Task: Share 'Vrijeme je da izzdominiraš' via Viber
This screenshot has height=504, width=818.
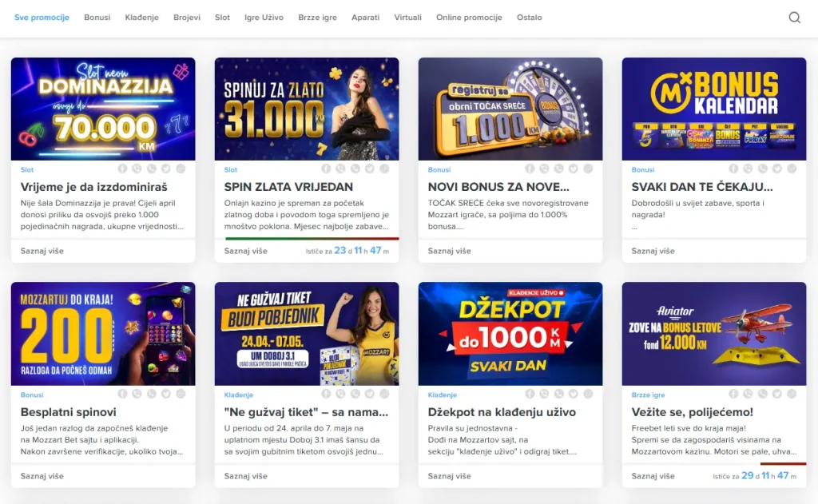Action: click(137, 169)
